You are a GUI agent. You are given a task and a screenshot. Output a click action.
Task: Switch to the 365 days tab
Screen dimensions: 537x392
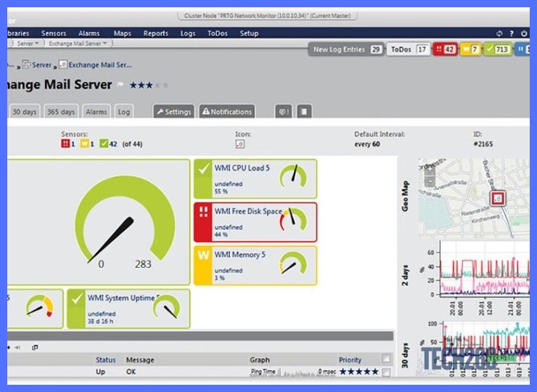pos(61,112)
